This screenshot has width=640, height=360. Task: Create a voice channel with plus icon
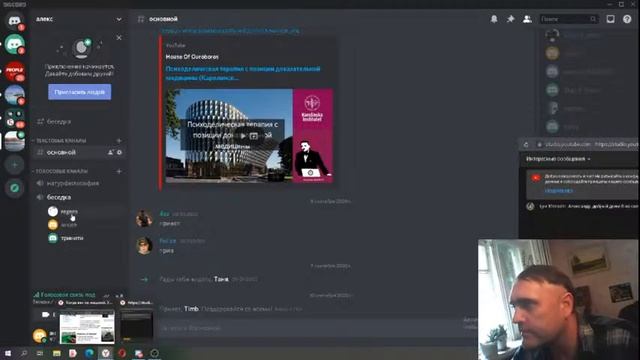(119, 171)
